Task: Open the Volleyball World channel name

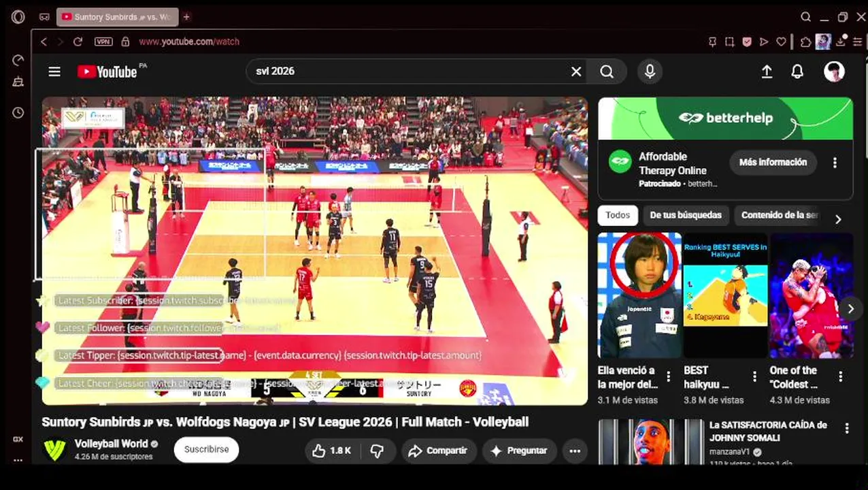Action: [x=111, y=444]
